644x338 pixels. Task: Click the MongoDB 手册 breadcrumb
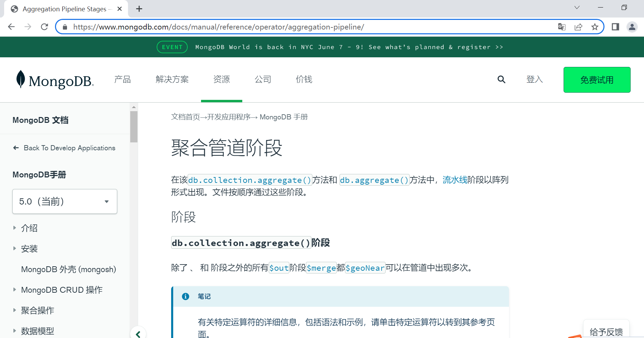[284, 117]
